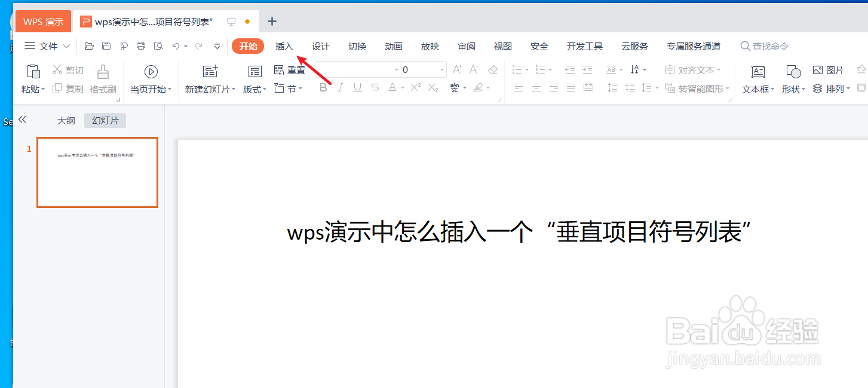Align text right
Image resolution: width=868 pixels, height=388 pixels.
click(554, 88)
